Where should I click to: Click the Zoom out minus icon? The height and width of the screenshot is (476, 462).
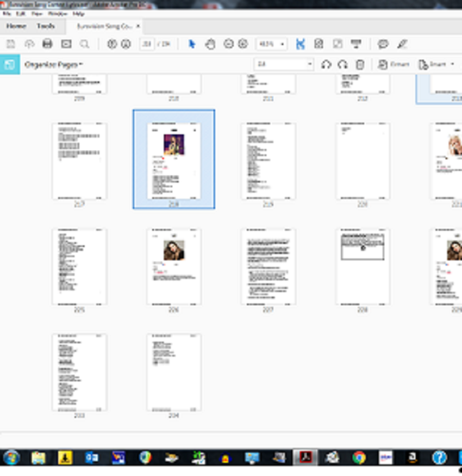click(x=228, y=44)
